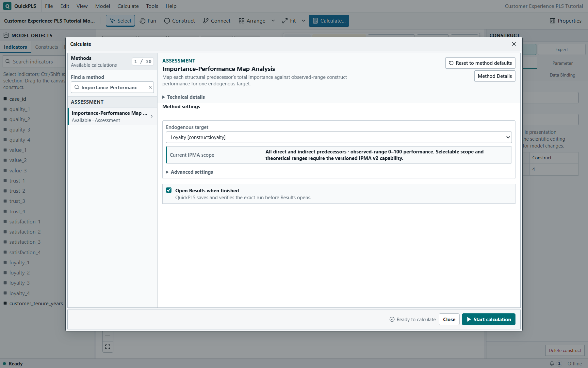This screenshot has height=368, width=588.
Task: Click Ready to calculate status icon
Action: [392, 319]
